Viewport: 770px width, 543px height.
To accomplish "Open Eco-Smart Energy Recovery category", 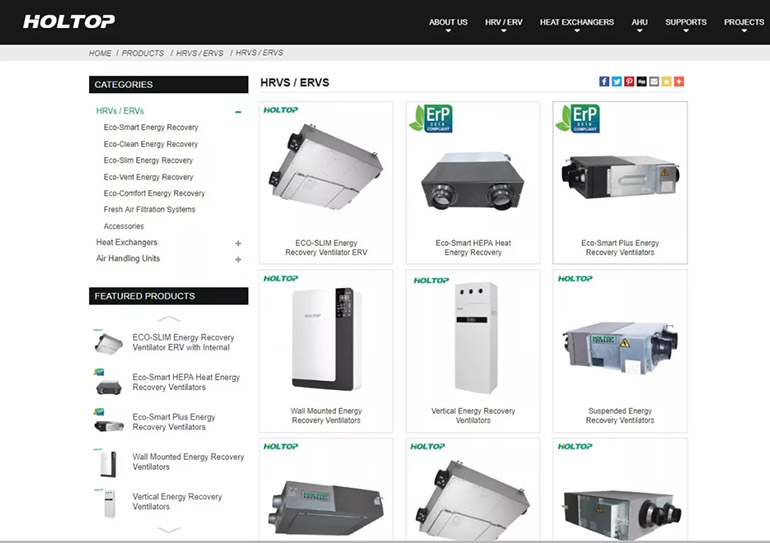I will coord(151,127).
